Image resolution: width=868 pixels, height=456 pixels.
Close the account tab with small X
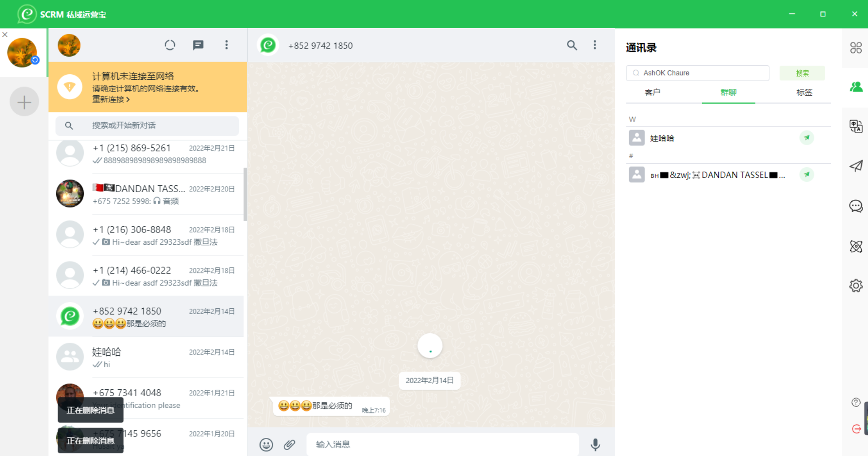(x=5, y=34)
